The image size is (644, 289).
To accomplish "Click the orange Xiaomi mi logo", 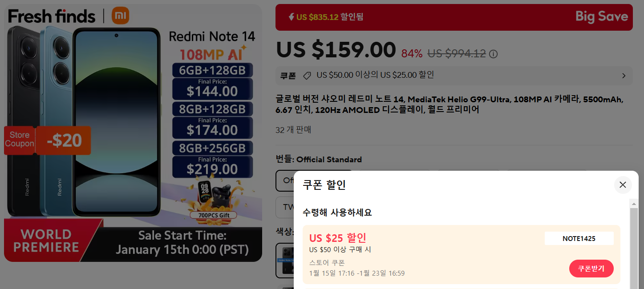I will click(x=121, y=16).
